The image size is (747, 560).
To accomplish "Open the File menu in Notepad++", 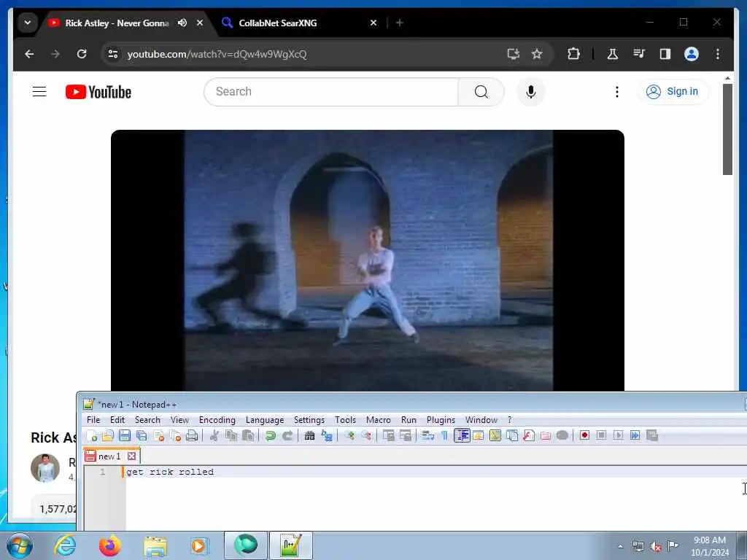I will (x=93, y=419).
